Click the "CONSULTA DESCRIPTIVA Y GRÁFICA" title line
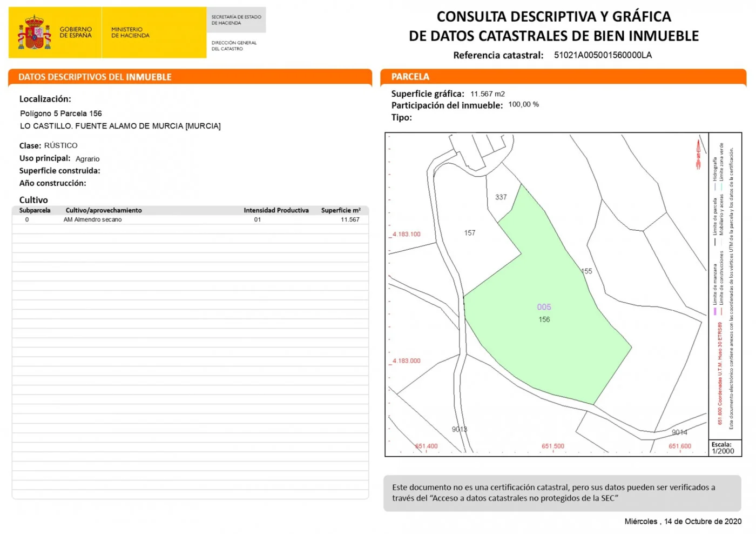This screenshot has width=756, height=534. point(553,17)
